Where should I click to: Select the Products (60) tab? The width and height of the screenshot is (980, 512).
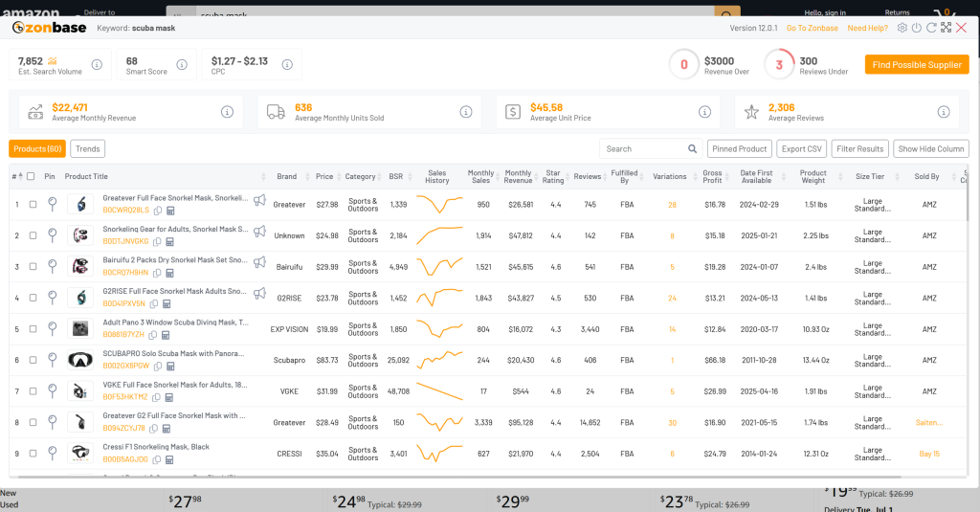tap(37, 148)
